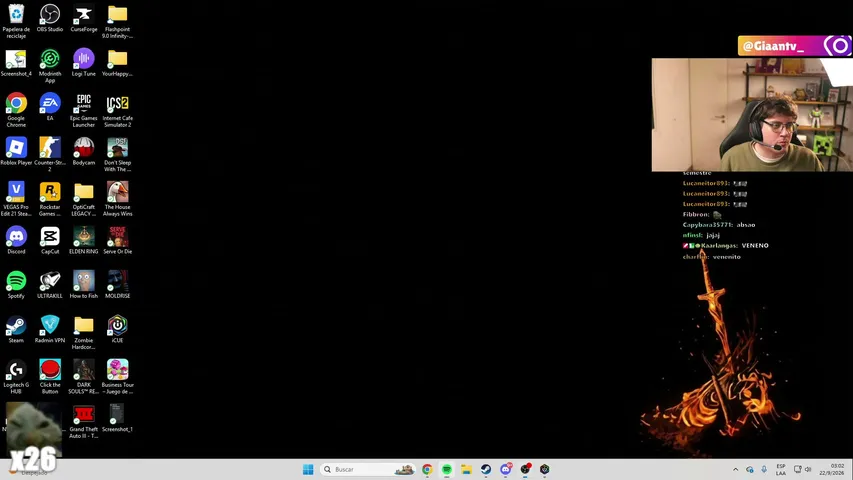Viewport: 853px width, 480px height.
Task: Select Don't Sleep With The... icon
Action: 118,155
